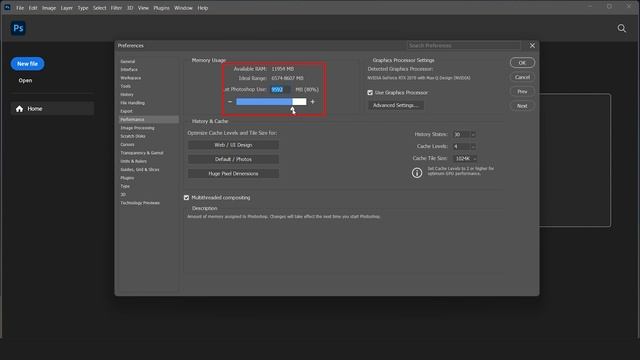Open the Plugins menu
This screenshot has width=640, height=360.
pyautogui.click(x=162, y=8)
